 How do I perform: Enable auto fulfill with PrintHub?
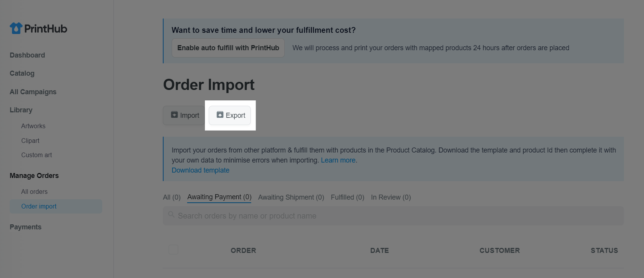(228, 48)
